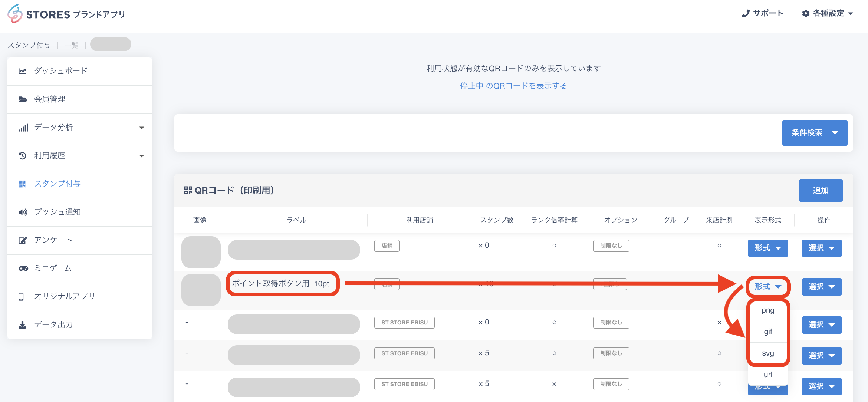Click the 会員管理 folder icon
Image resolution: width=868 pixels, height=402 pixels.
pos(23,99)
